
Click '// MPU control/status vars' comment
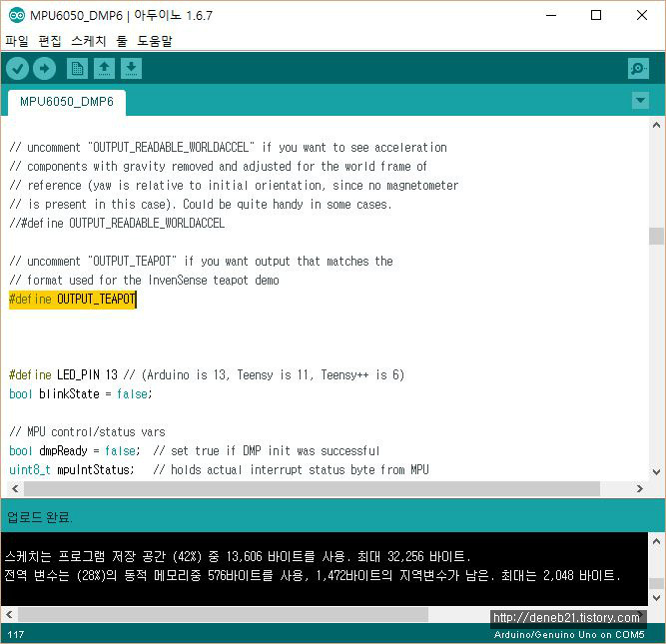[88, 432]
